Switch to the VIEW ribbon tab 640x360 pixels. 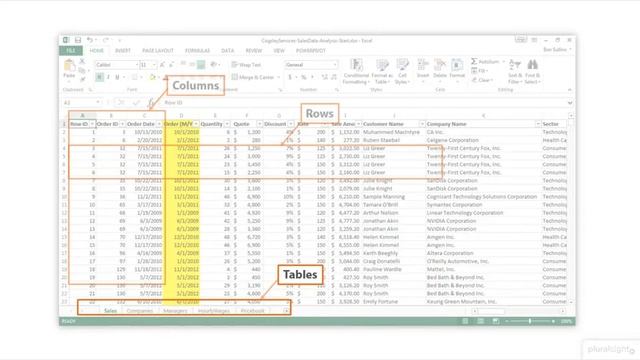click(279, 51)
